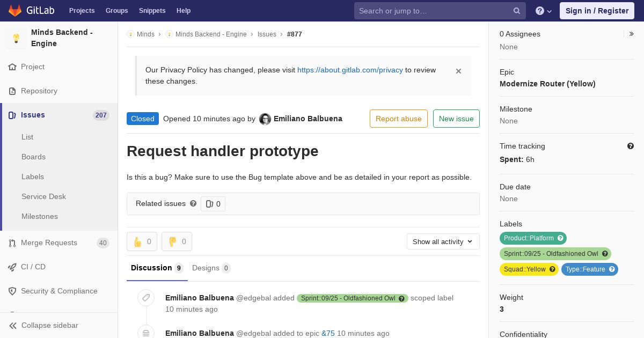Open the Minds breadcrumb link
The width and height of the screenshot is (644, 338).
coord(145,34)
